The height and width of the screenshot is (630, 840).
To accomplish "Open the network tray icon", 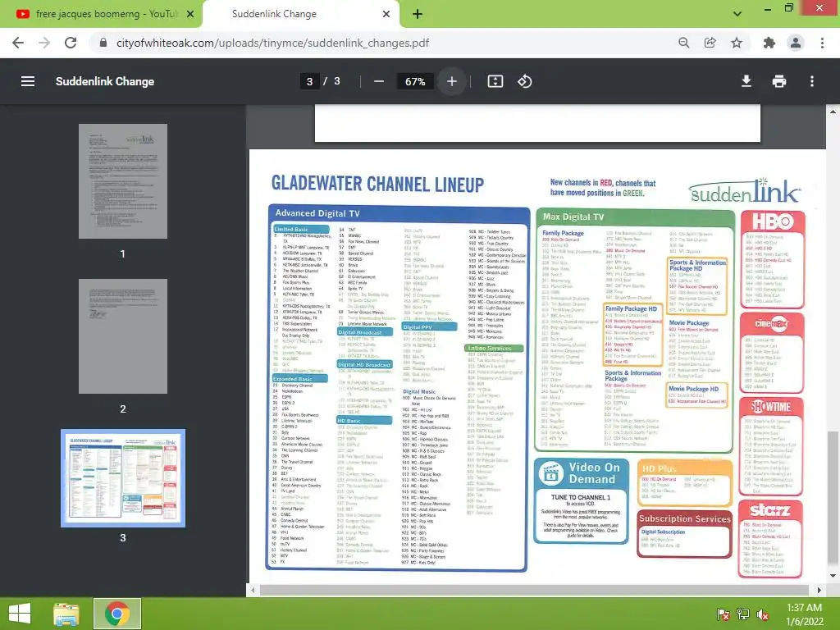I will 743,614.
